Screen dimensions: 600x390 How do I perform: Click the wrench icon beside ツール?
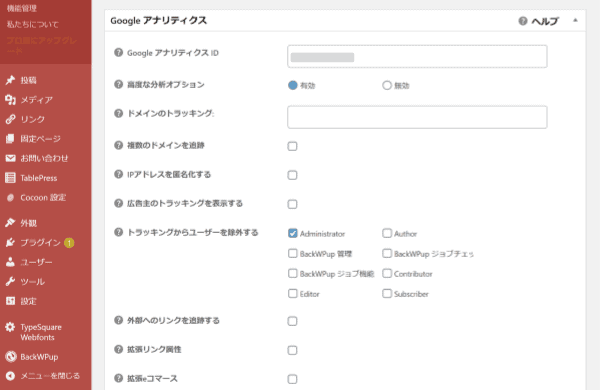click(x=10, y=282)
